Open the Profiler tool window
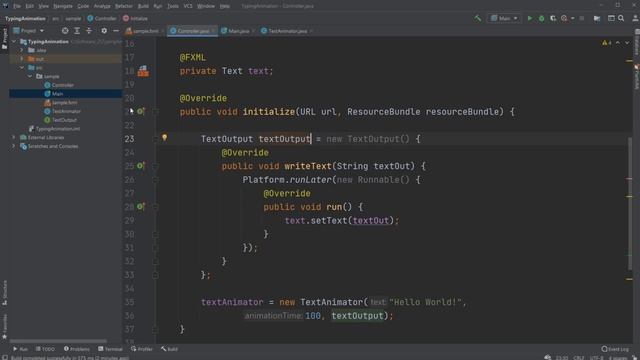Image resolution: width=640 pixels, height=360 pixels. 142,349
